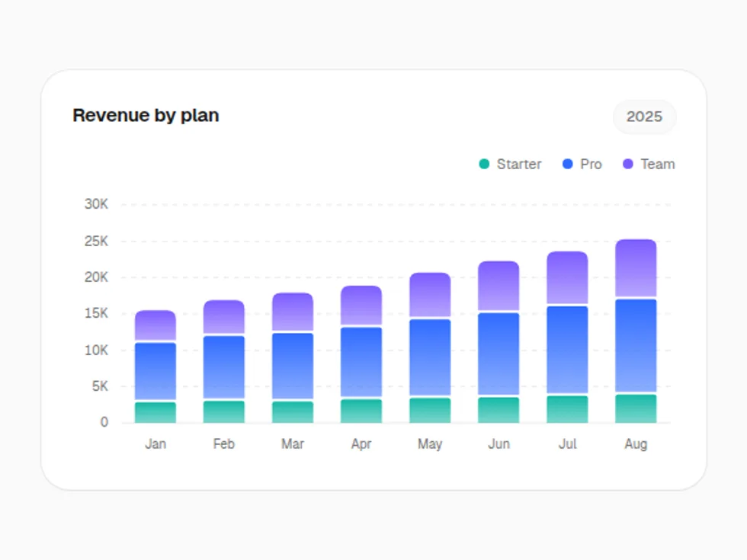Click the May Team purple segment
This screenshot has height=560, width=747.
coord(430,295)
